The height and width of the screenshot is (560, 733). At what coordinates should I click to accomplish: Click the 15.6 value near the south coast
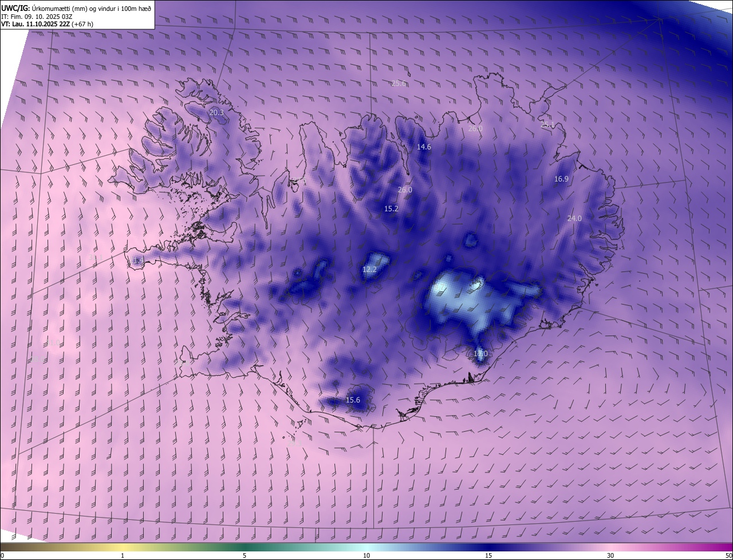[x=353, y=400]
